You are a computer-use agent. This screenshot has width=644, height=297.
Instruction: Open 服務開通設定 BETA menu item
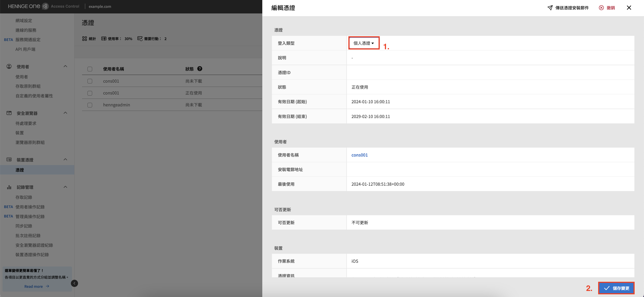click(28, 40)
